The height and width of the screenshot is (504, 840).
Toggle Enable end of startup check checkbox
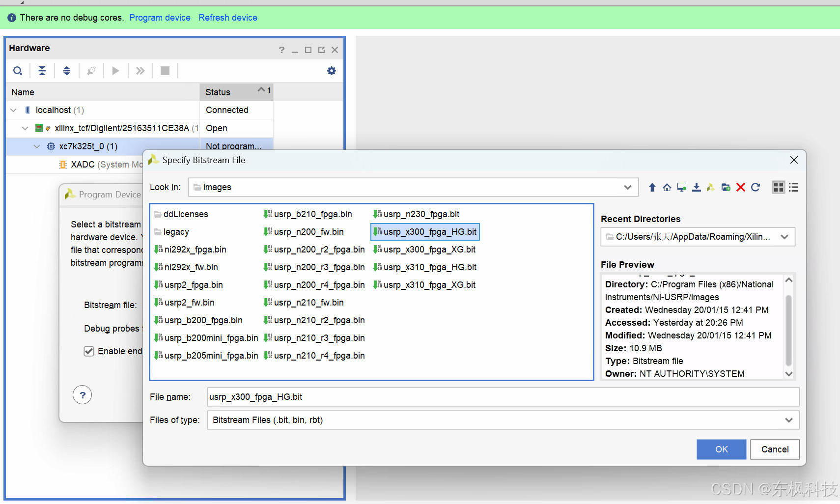pyautogui.click(x=89, y=351)
